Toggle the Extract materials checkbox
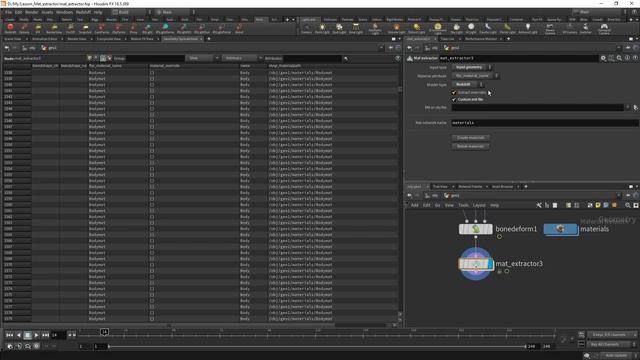The width and height of the screenshot is (640, 360). tap(453, 93)
